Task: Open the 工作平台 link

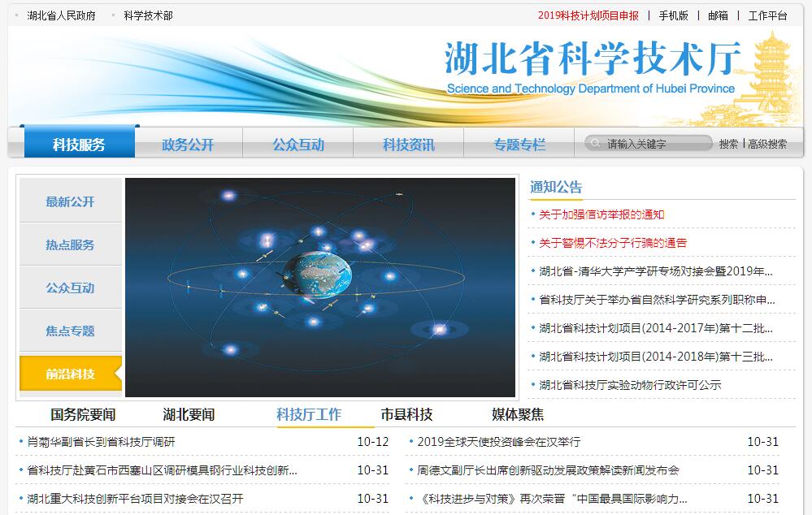Action: (767, 15)
